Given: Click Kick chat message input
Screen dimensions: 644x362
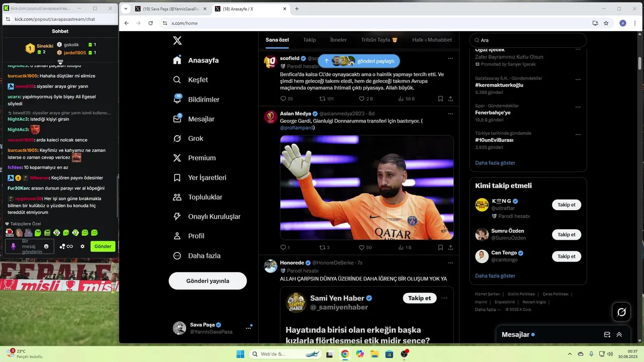Looking at the screenshot, I should pos(30,246).
